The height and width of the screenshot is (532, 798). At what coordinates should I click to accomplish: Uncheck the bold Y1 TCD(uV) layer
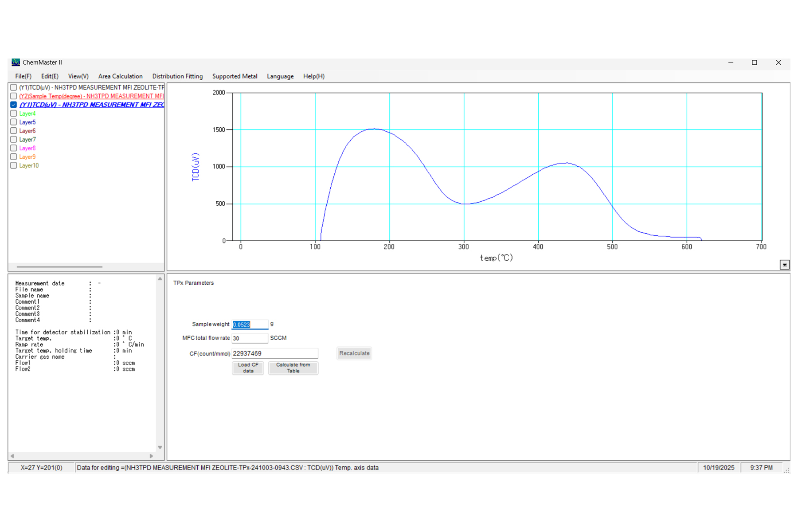point(14,105)
